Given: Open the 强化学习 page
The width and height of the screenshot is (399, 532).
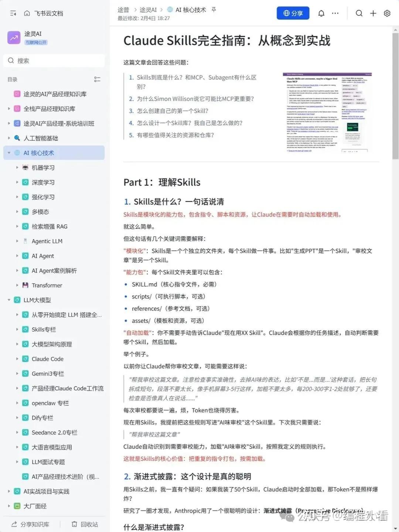Looking at the screenshot, I should point(43,197).
